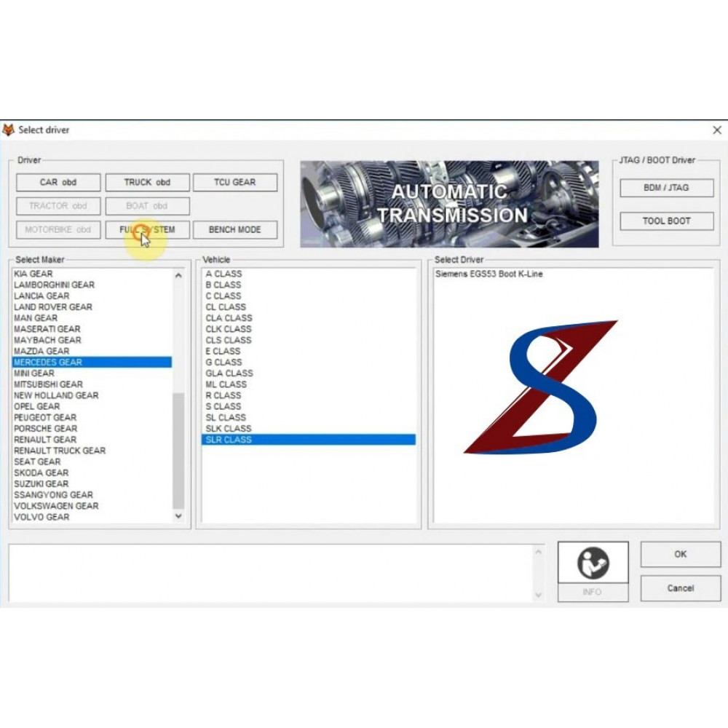Click the Automatic Transmission banner image
The image size is (728, 728).
tap(449, 204)
